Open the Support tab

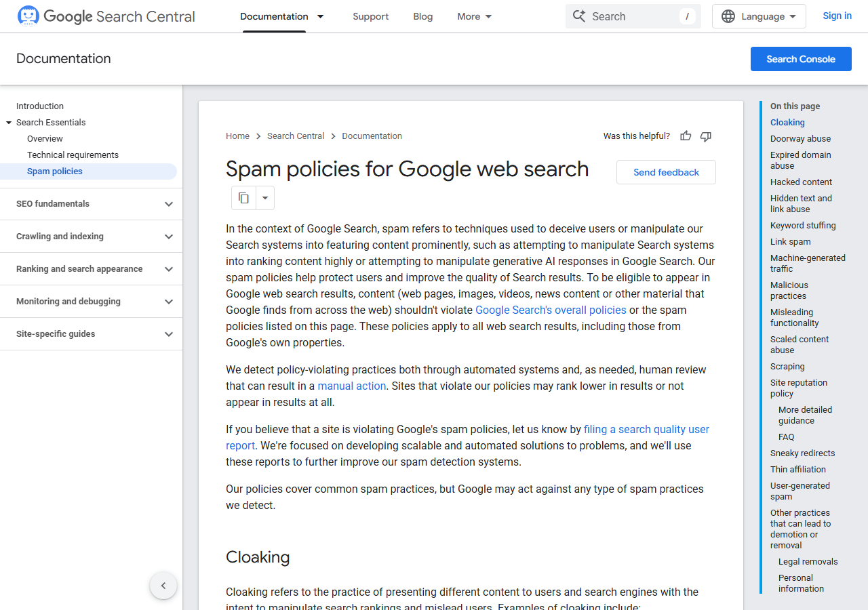point(371,16)
